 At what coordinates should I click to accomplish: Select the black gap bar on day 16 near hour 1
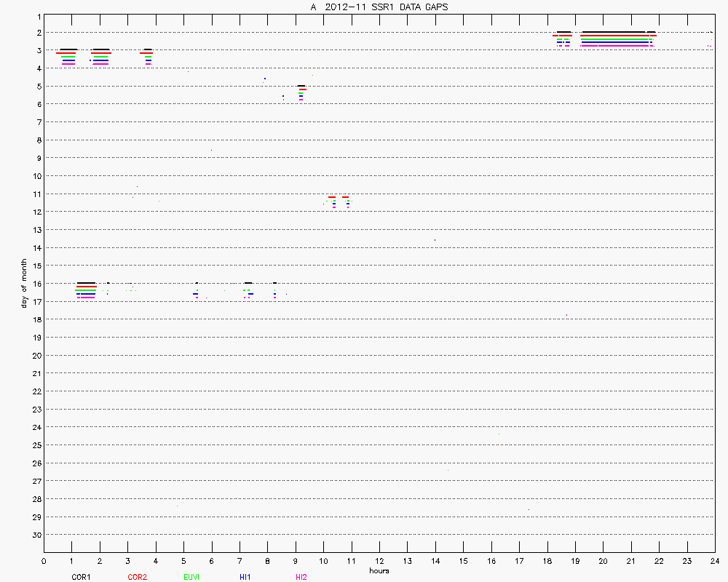86,283
